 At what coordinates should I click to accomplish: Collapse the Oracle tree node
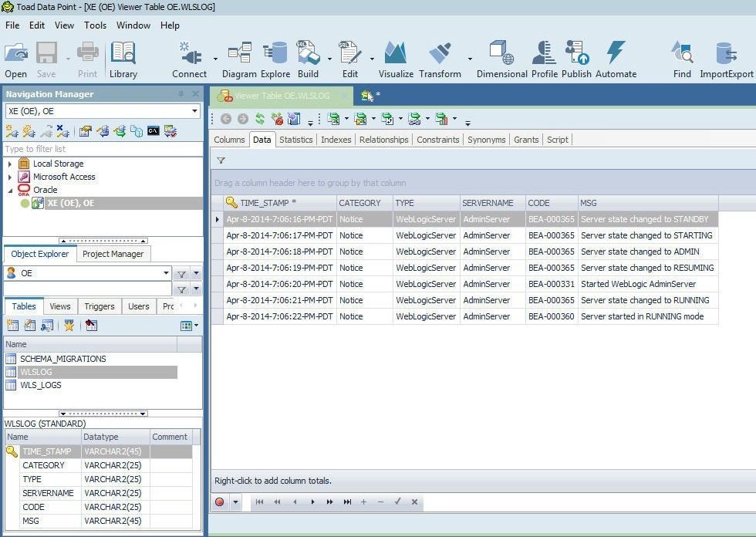tap(10, 191)
